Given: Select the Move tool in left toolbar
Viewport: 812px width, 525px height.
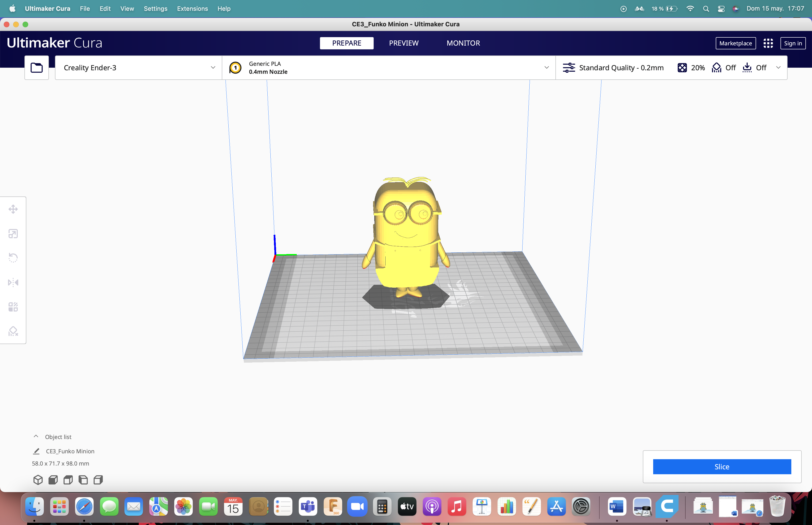Looking at the screenshot, I should click(13, 209).
